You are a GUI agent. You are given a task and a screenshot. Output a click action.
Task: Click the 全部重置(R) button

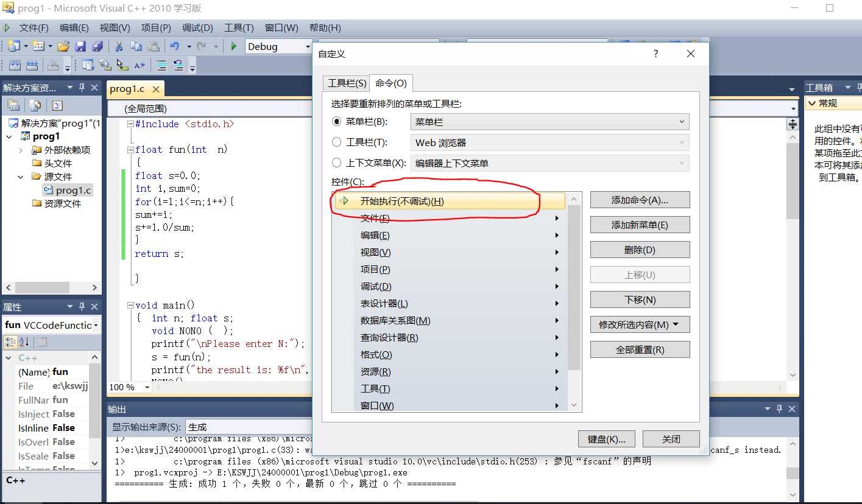pos(640,349)
